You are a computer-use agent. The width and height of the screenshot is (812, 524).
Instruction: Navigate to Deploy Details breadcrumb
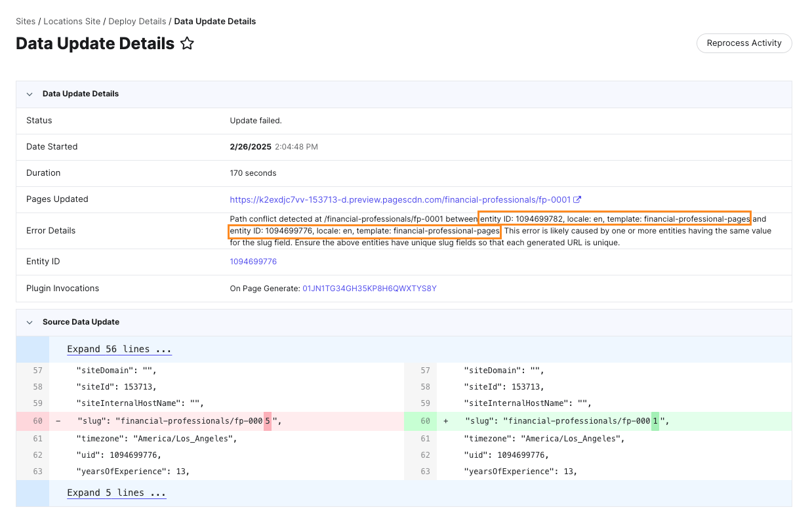pyautogui.click(x=137, y=21)
